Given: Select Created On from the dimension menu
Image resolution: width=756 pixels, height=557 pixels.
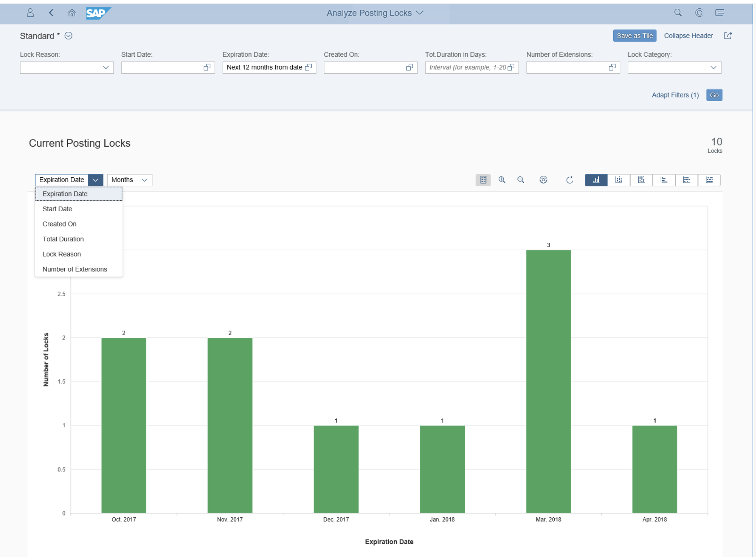Looking at the screenshot, I should 60,224.
